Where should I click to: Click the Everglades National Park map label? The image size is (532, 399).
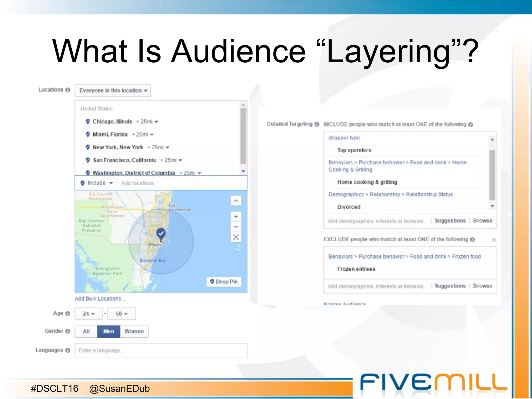click(108, 271)
